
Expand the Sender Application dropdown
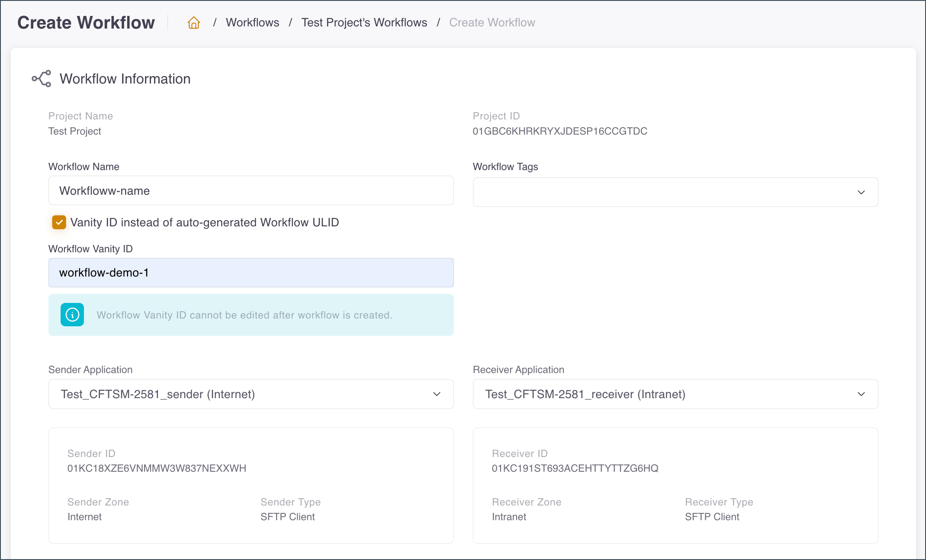pos(251,394)
